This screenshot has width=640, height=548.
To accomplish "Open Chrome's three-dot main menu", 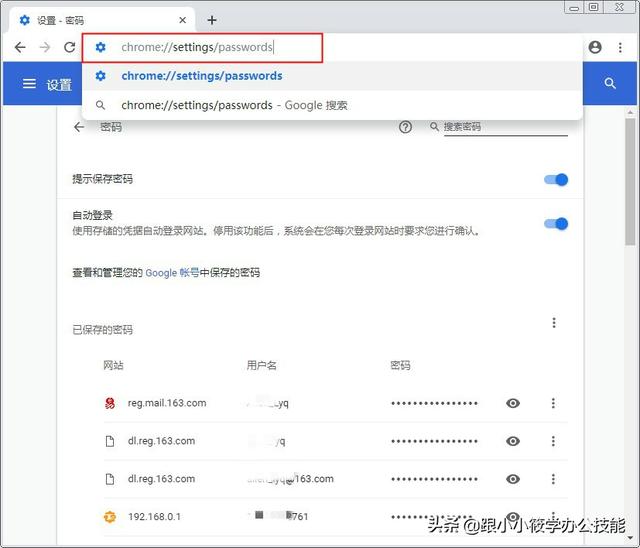I will [620, 47].
